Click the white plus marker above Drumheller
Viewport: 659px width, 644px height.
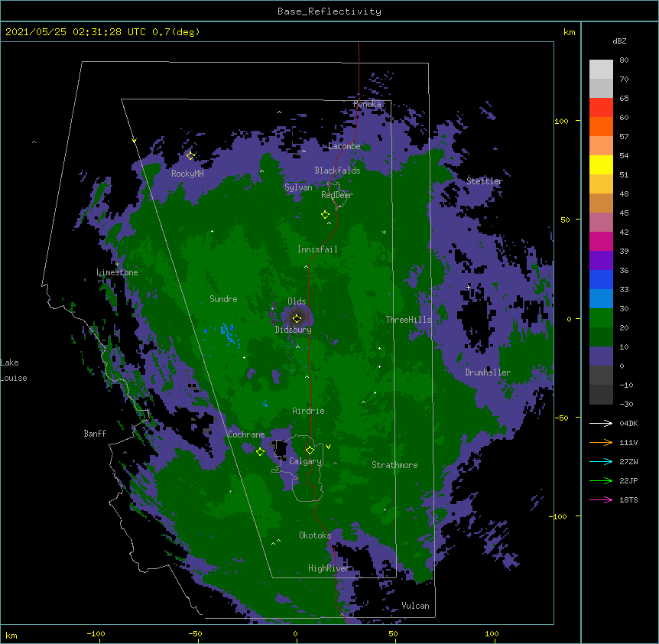468,287
